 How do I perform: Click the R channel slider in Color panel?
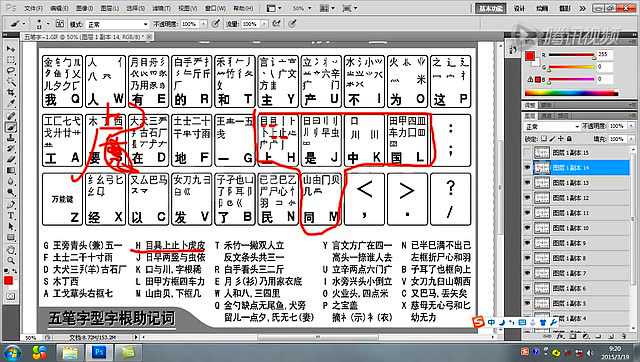pyautogui.click(x=571, y=55)
